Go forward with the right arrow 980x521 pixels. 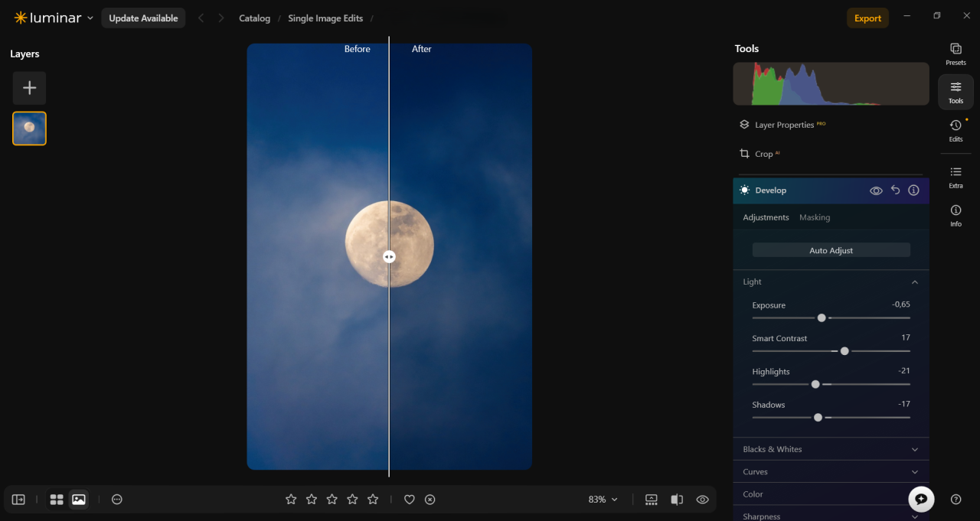pyautogui.click(x=221, y=18)
